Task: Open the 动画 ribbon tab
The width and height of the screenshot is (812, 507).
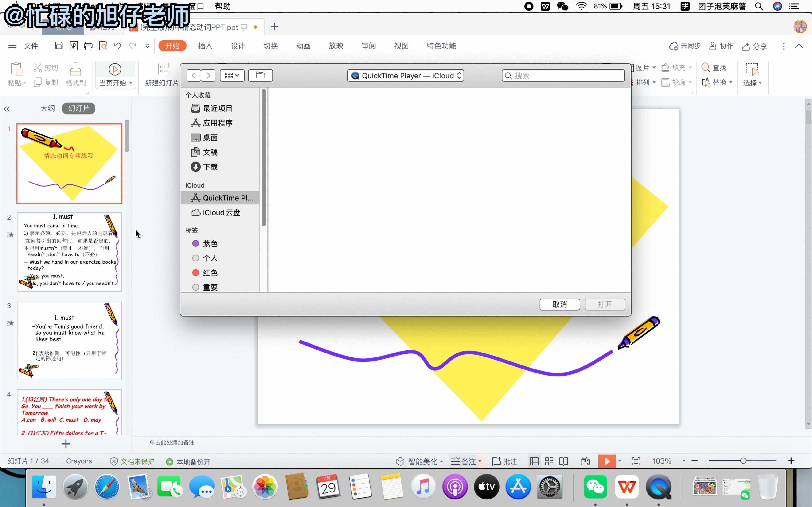Action: click(x=303, y=46)
